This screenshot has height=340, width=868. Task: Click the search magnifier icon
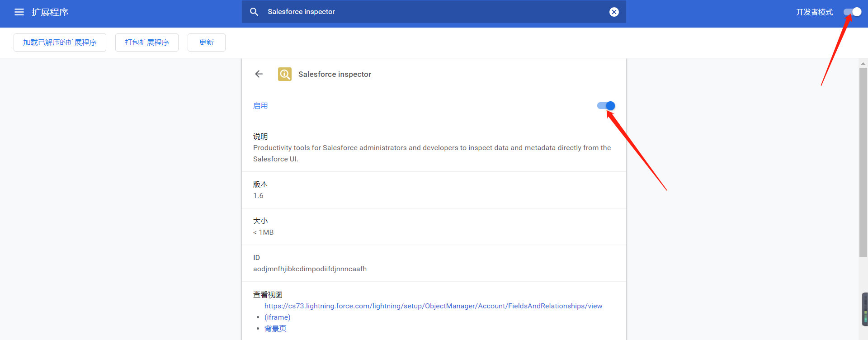pyautogui.click(x=254, y=12)
